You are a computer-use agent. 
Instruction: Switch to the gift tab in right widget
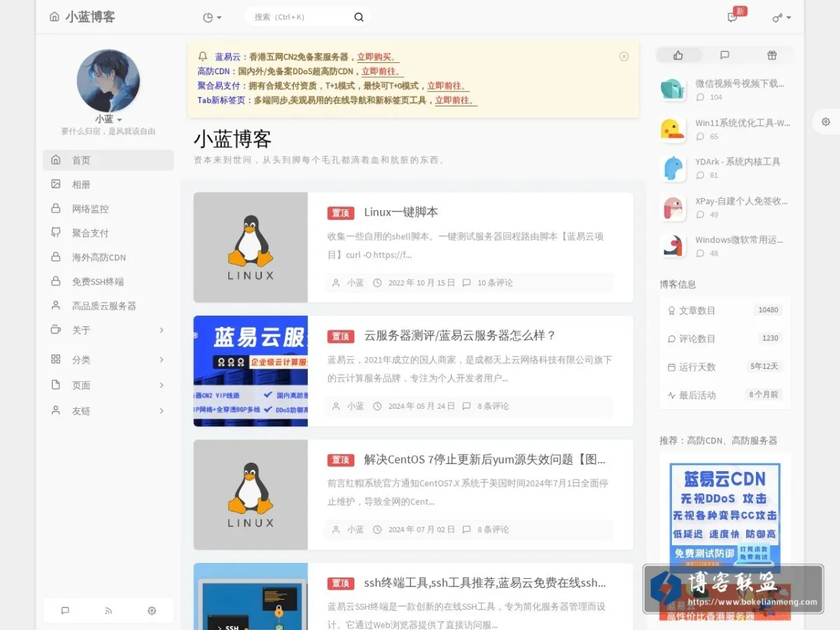pos(771,55)
